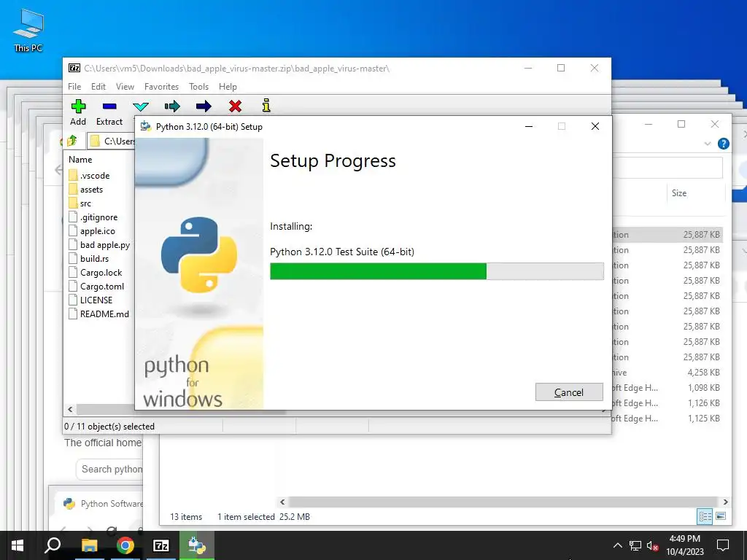Switch Explorer to large icons view
The image size is (747, 560).
[x=721, y=516]
